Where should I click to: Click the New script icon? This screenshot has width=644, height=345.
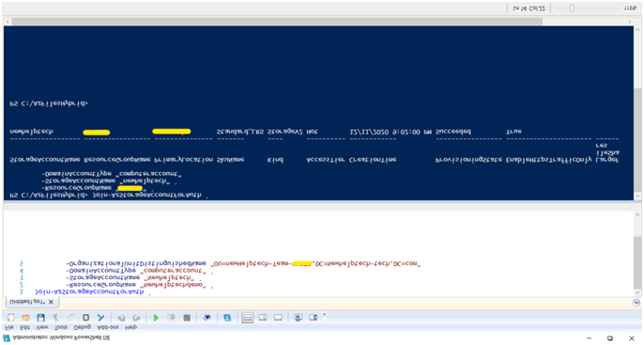click(10, 318)
